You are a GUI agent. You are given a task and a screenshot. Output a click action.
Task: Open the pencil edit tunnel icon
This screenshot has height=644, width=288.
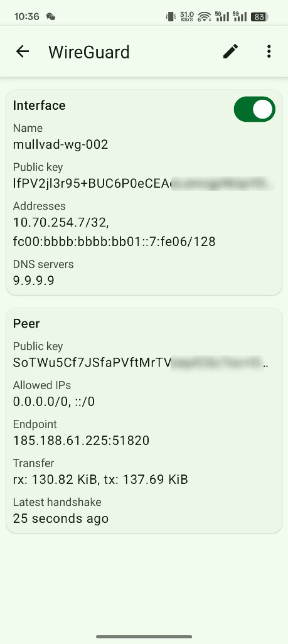point(230,51)
